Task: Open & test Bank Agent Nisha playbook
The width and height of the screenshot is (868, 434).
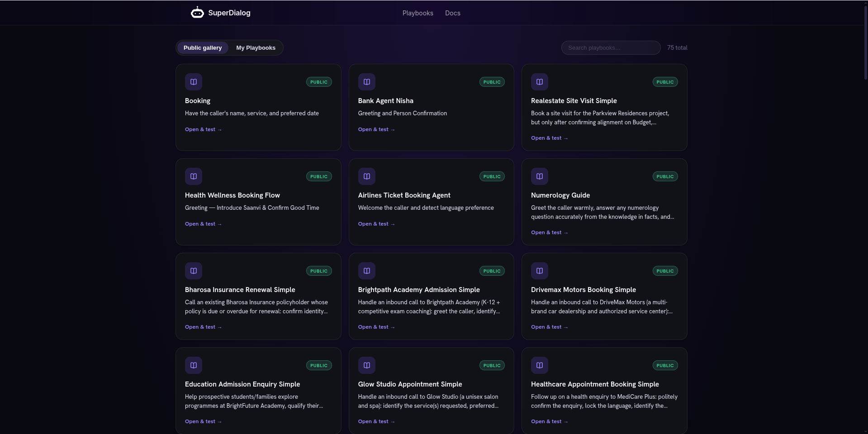Action: [376, 129]
